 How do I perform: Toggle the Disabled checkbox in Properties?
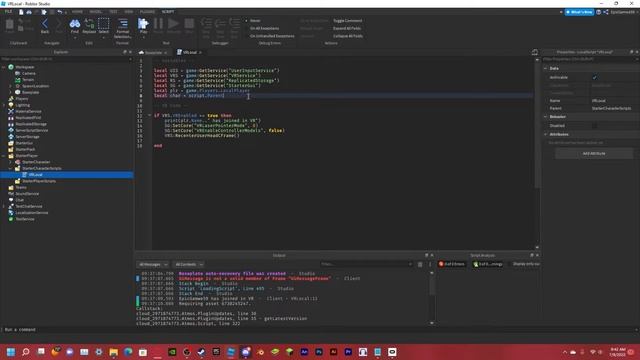(x=595, y=126)
